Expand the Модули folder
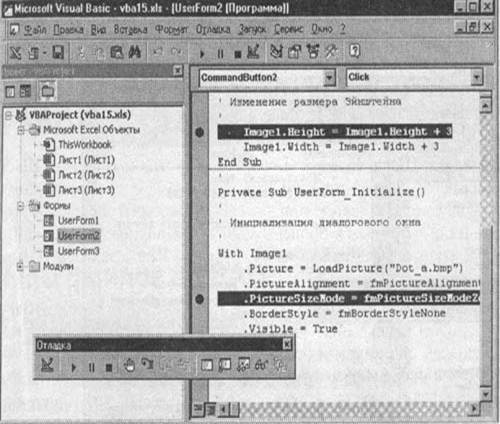Image resolution: width=500 pixels, height=424 pixels. click(20, 266)
